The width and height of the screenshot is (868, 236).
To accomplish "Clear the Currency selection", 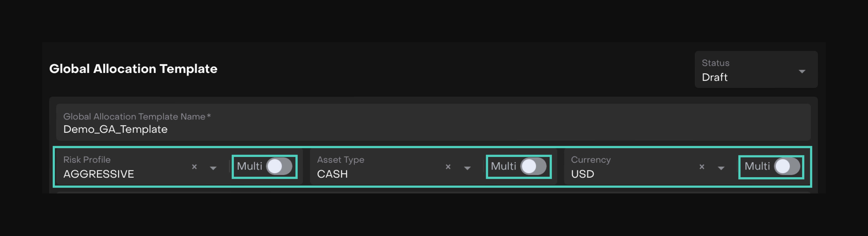I will click(702, 167).
